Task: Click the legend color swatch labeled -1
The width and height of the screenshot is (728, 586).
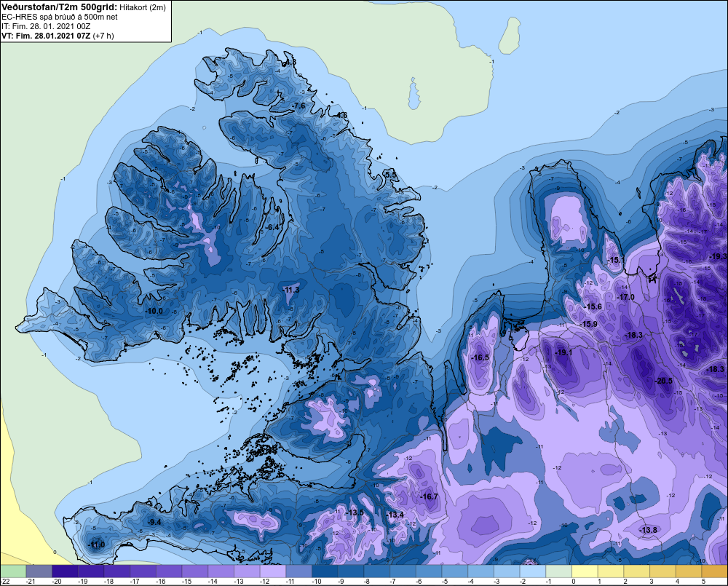Action: click(559, 571)
